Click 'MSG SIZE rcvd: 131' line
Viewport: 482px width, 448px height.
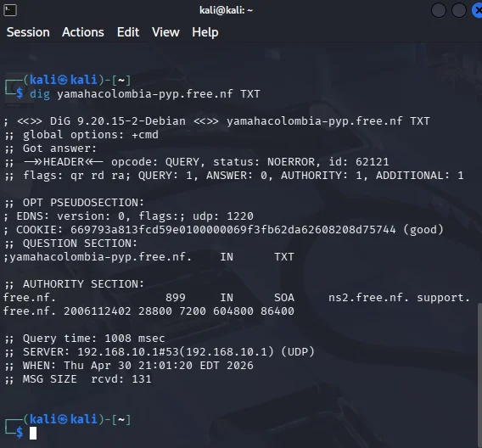click(78, 379)
